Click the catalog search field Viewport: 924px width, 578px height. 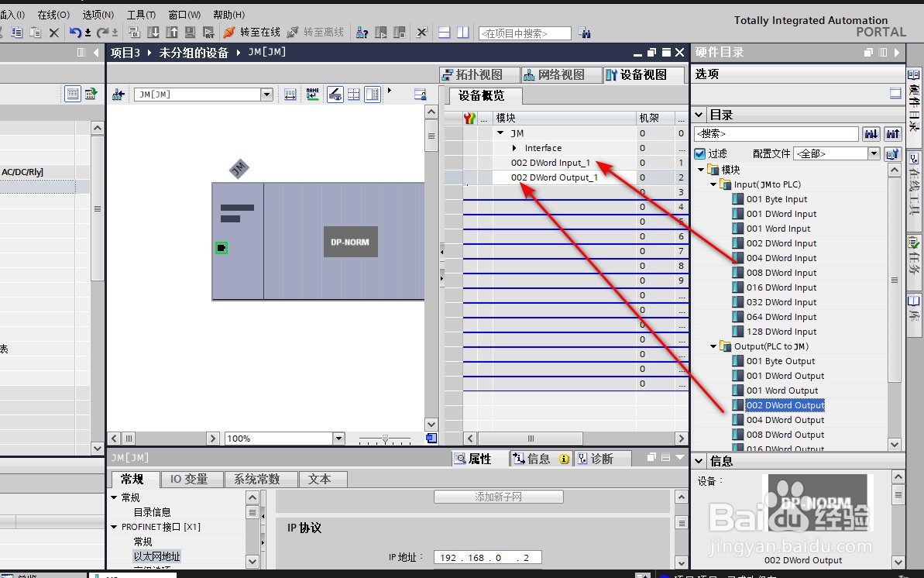point(776,134)
